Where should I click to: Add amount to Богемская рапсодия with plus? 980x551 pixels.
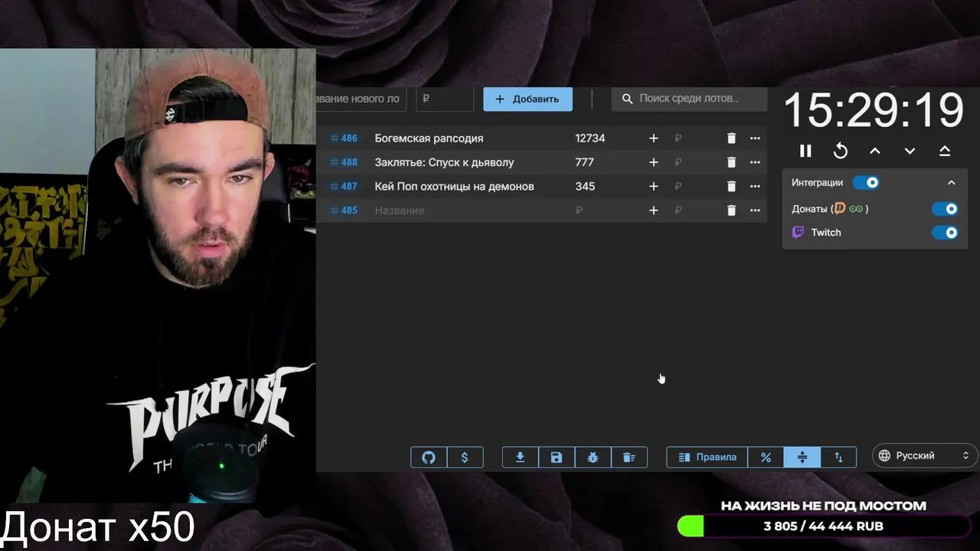[x=653, y=139]
